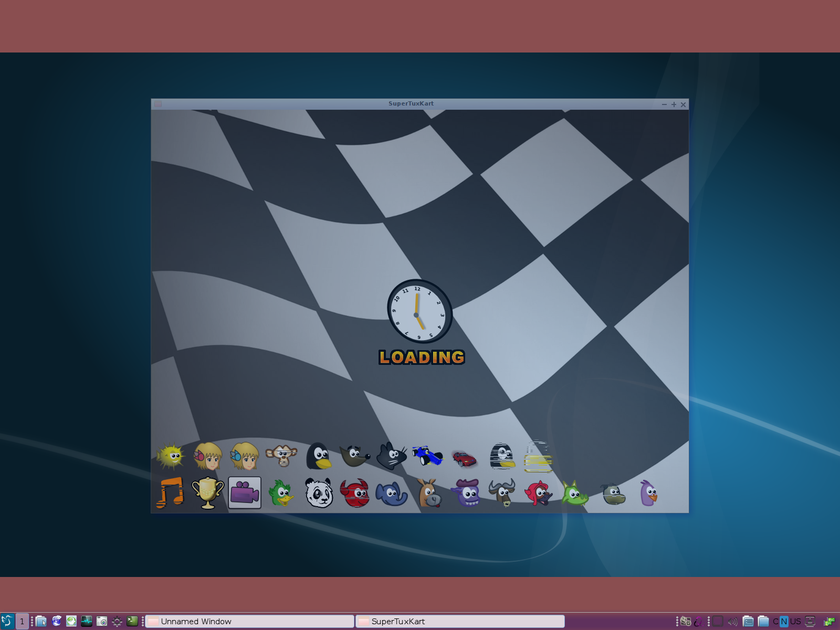The image size is (840, 630).
Task: Select SuperTuxKart taskbar entry
Action: (460, 621)
